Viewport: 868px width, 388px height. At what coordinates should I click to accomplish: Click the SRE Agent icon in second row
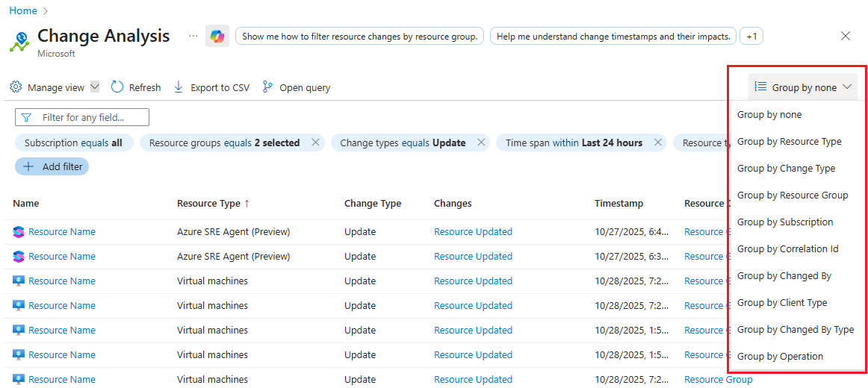(x=19, y=257)
